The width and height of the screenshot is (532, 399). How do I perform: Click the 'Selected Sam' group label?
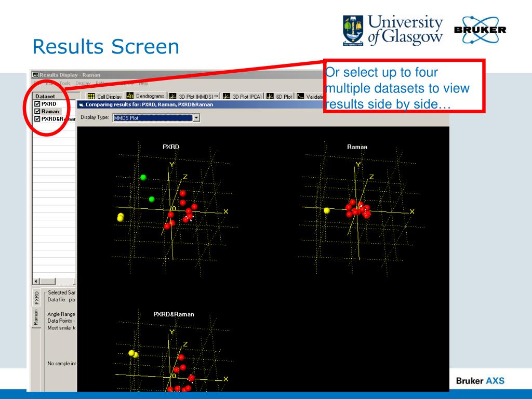tap(61, 292)
